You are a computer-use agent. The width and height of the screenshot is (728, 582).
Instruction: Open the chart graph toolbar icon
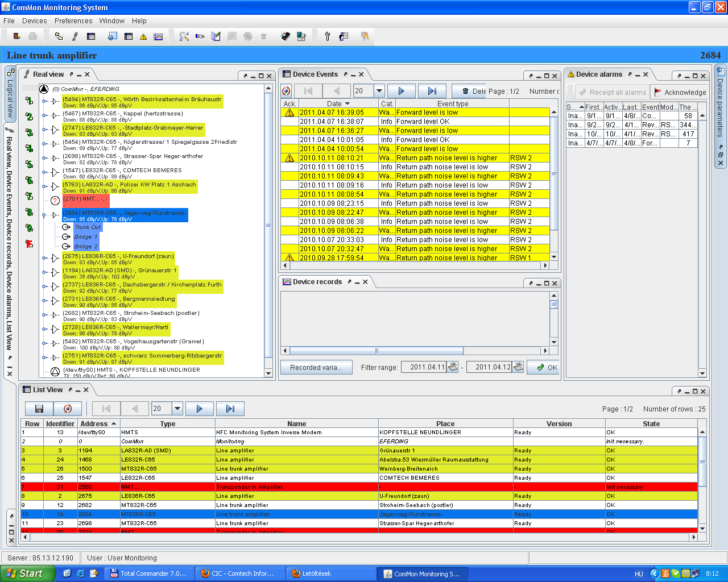(x=158, y=36)
